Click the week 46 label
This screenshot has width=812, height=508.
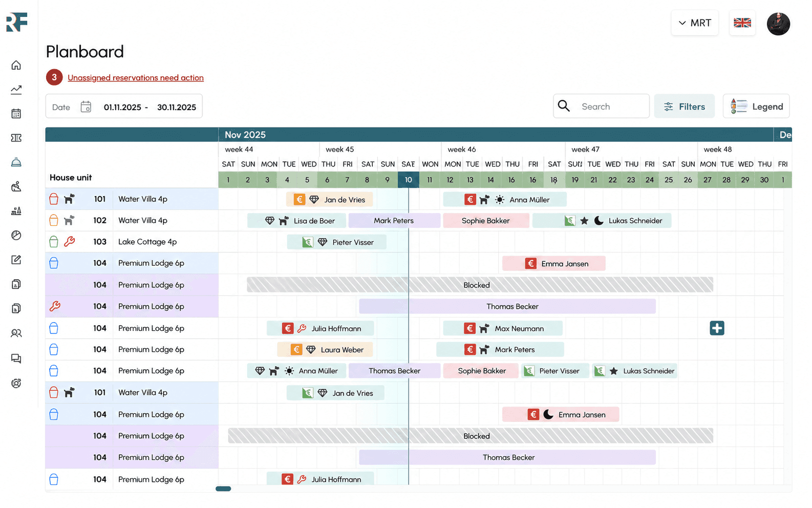coord(462,150)
